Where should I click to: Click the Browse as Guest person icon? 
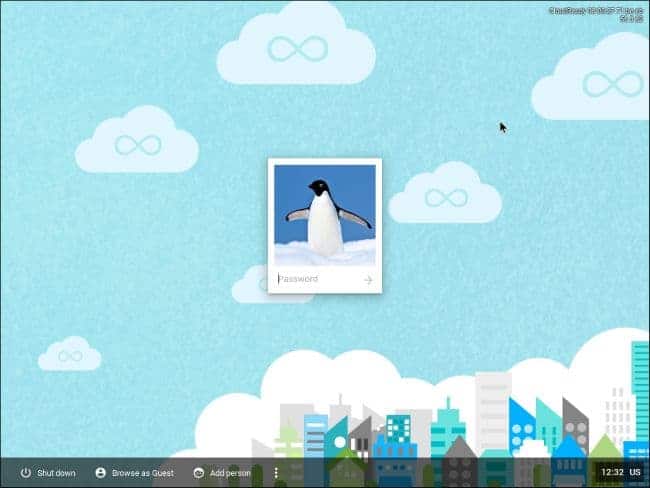click(x=100, y=473)
